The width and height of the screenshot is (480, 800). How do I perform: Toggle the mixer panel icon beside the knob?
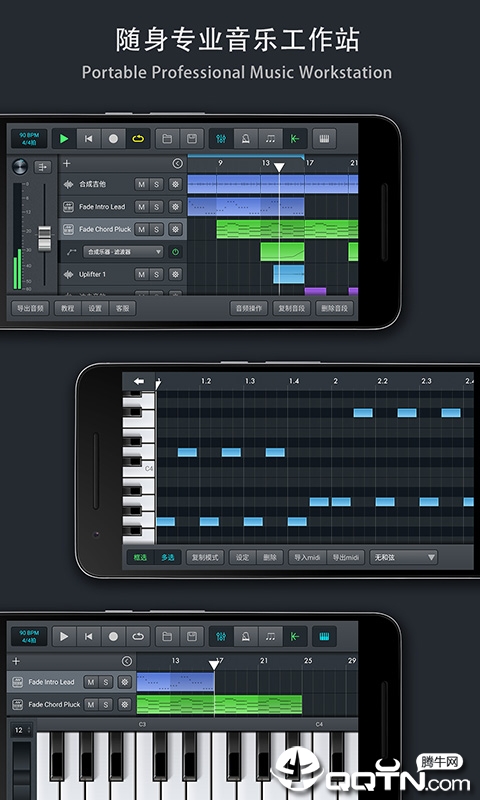(42, 166)
